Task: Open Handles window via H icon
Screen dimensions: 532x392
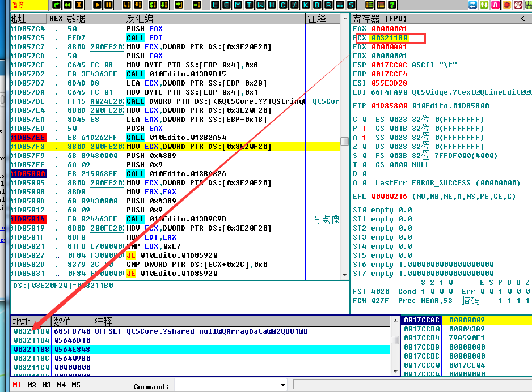Action: click(272, 5)
